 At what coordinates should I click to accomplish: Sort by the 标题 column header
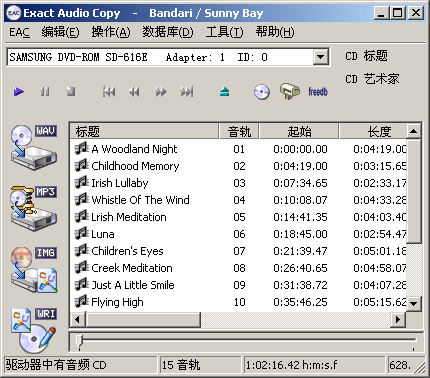coord(144,131)
